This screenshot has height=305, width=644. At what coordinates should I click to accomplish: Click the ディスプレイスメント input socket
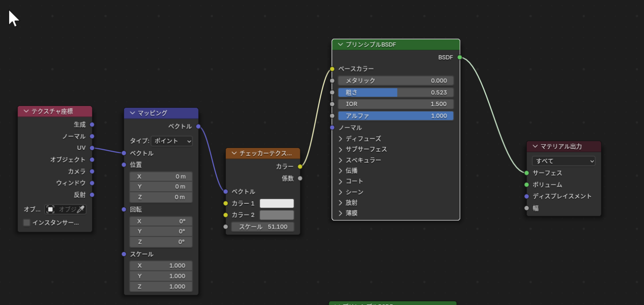pyautogui.click(x=527, y=196)
